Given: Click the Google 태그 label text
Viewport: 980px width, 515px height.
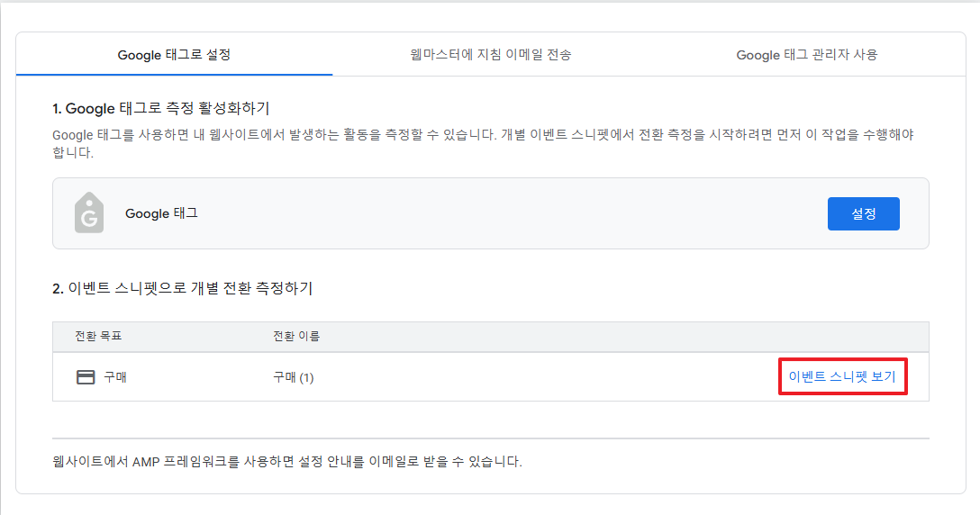Looking at the screenshot, I should (x=161, y=213).
